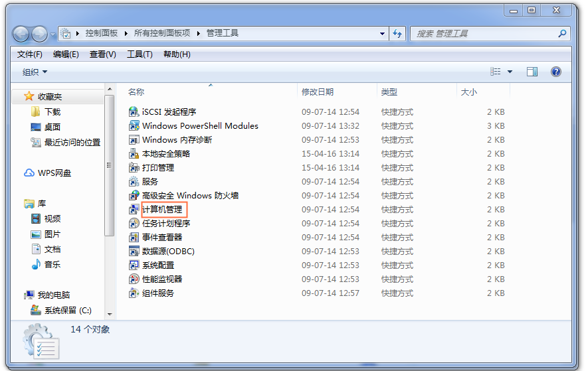Select the 事件查看器 icon

[x=134, y=237]
